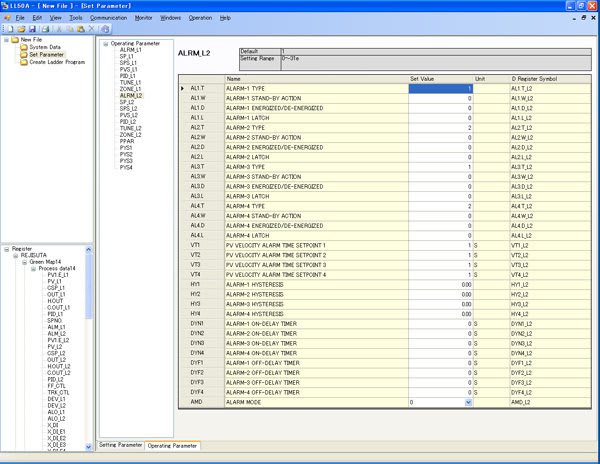
Task: Select H.OUT in the Register tree
Action: click(55, 301)
